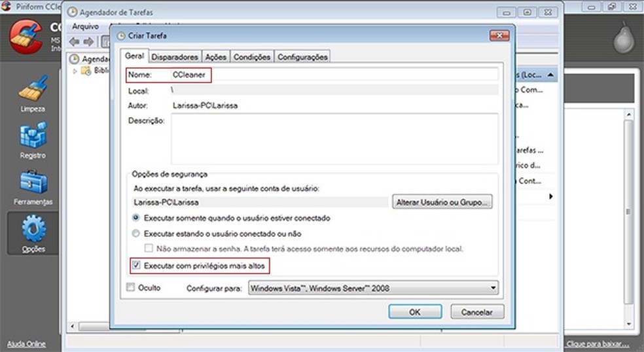Click the Criar Tarefa dialog title clock icon
This screenshot has height=352, width=644.
120,36
